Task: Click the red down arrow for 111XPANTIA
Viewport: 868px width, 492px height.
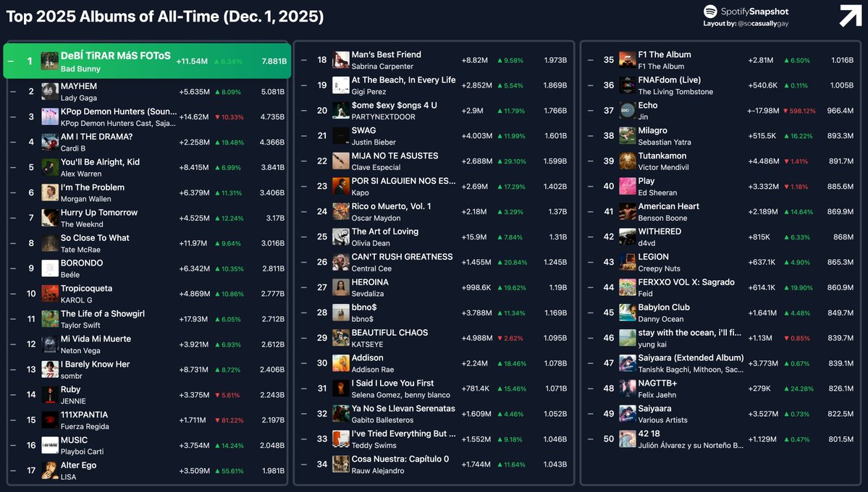Action: pyautogui.click(x=217, y=420)
